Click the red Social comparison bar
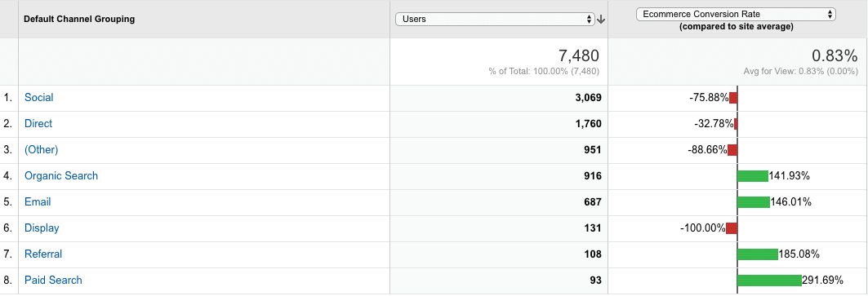Viewport: 868px width, 296px height. click(x=733, y=98)
